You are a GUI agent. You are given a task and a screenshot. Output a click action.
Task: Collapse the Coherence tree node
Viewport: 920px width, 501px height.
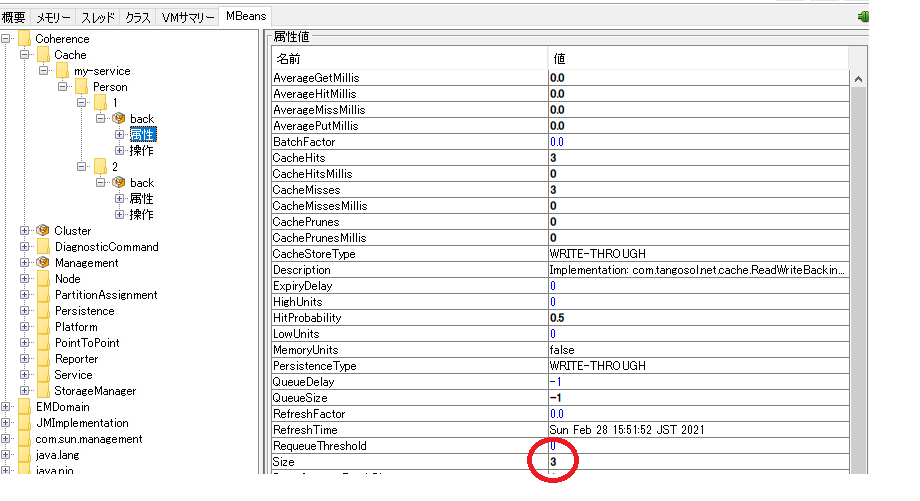(x=5, y=39)
